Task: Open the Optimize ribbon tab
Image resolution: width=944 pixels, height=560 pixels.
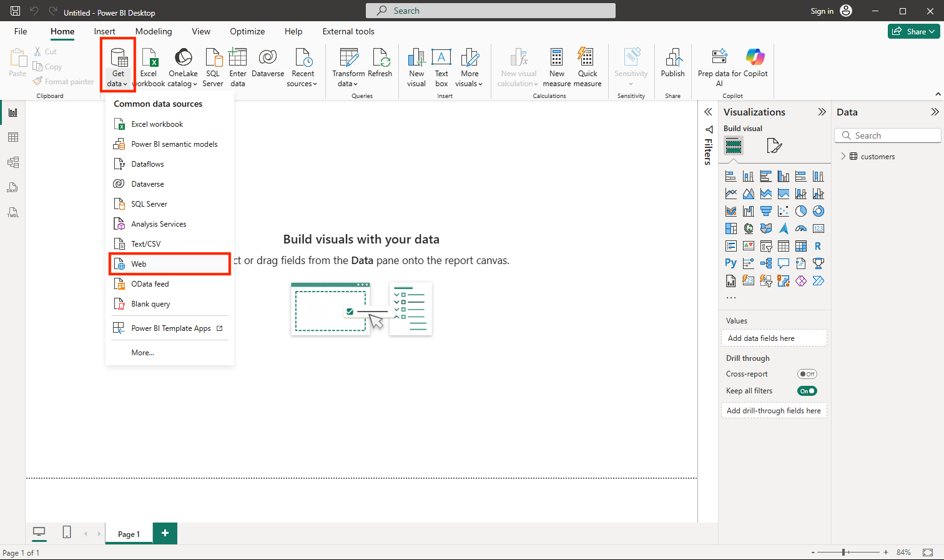Action: pyautogui.click(x=247, y=31)
